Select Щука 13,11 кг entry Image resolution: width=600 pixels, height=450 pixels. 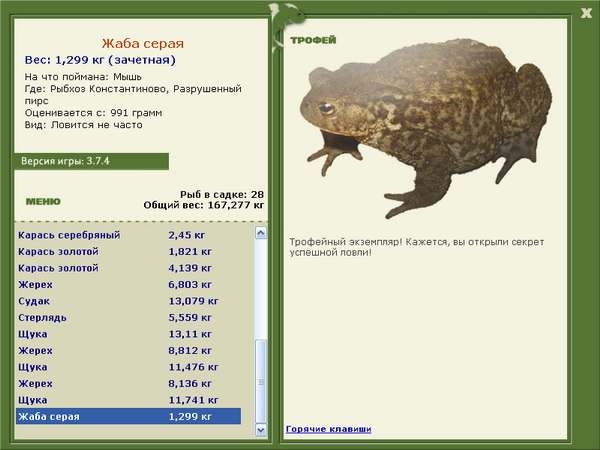point(129,334)
